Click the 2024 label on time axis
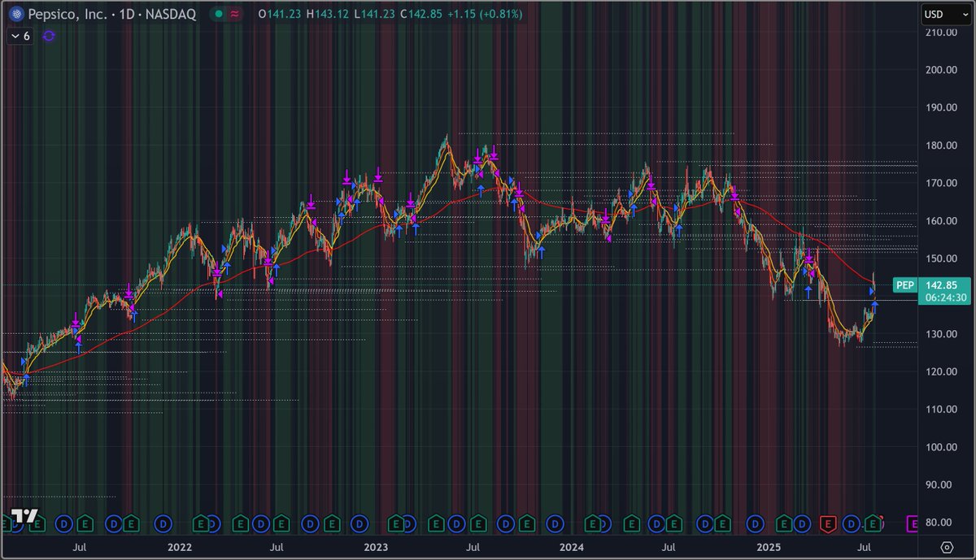The width and height of the screenshot is (976, 560). tap(573, 546)
